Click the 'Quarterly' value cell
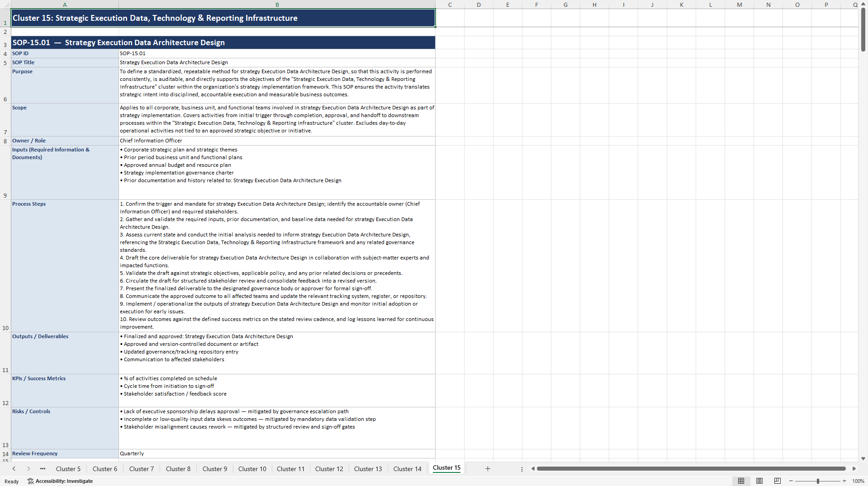Image resolution: width=868 pixels, height=486 pixels. coord(277,453)
